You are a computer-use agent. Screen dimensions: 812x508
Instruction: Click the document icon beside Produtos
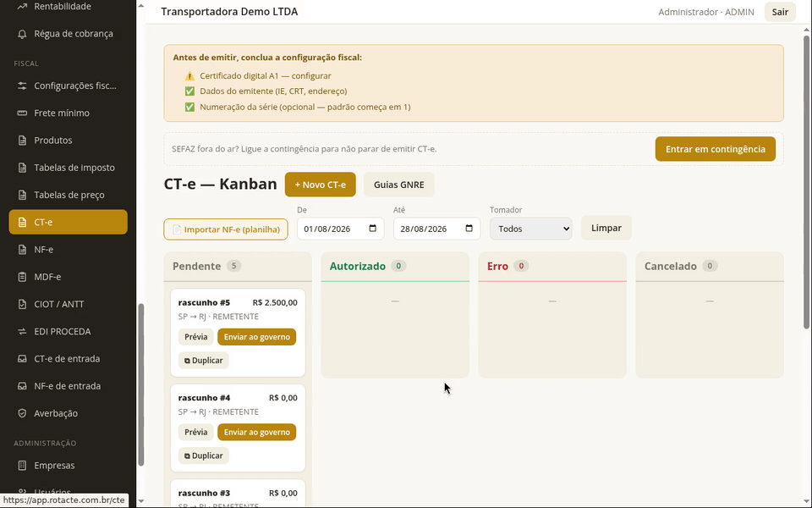point(22,141)
